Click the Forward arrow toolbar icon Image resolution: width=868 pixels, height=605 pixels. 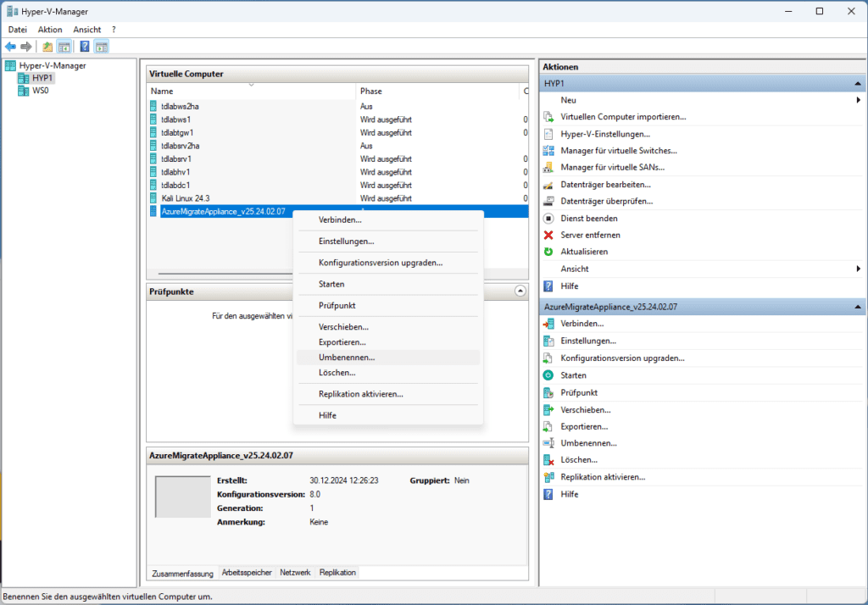point(26,47)
